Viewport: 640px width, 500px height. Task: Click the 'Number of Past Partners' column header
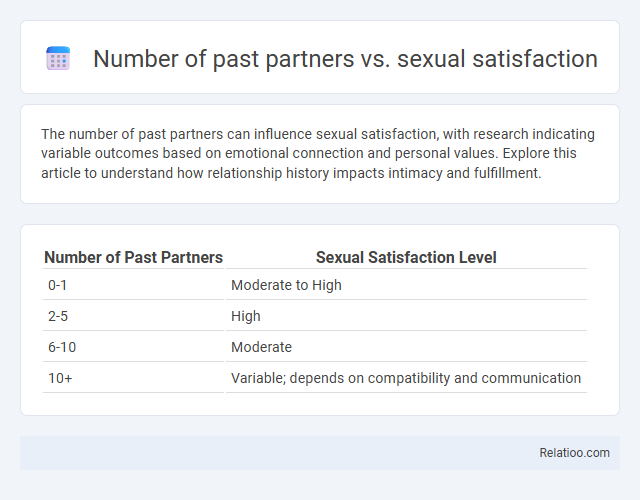click(x=133, y=257)
